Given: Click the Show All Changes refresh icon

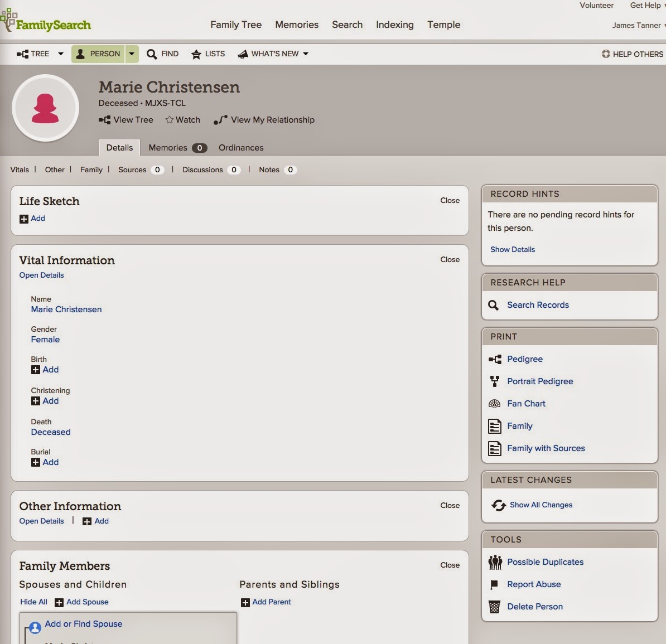Looking at the screenshot, I should tap(499, 505).
